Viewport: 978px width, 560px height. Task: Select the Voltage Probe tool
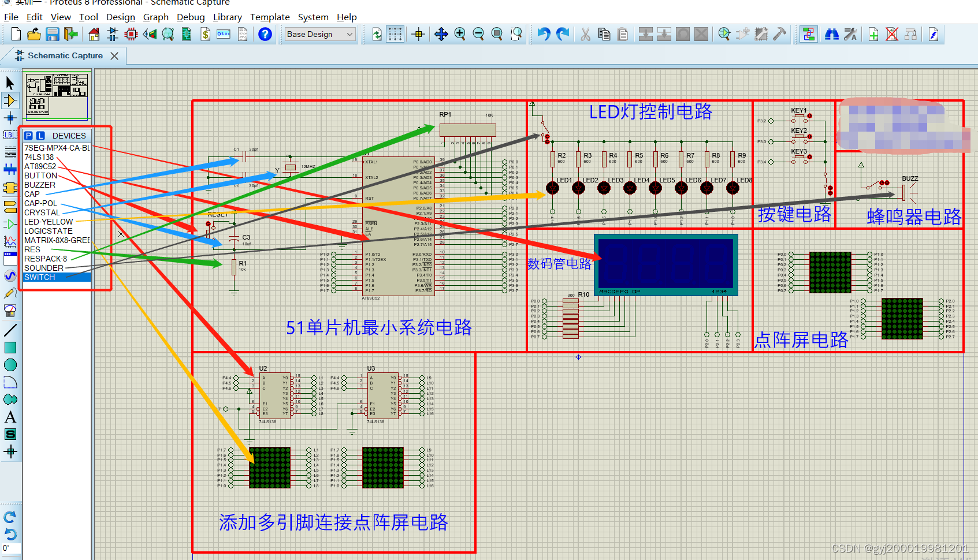point(9,293)
